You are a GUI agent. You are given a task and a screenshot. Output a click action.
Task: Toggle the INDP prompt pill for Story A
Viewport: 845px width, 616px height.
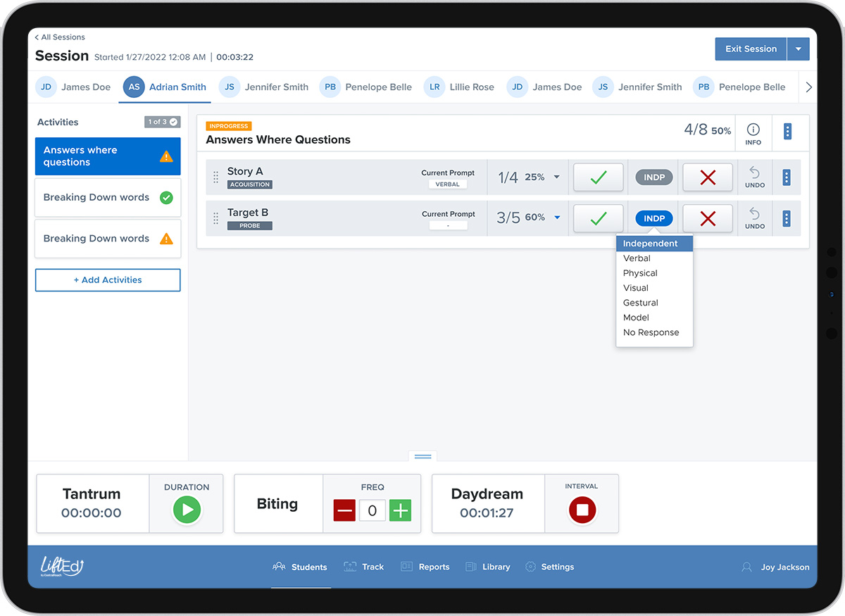654,177
